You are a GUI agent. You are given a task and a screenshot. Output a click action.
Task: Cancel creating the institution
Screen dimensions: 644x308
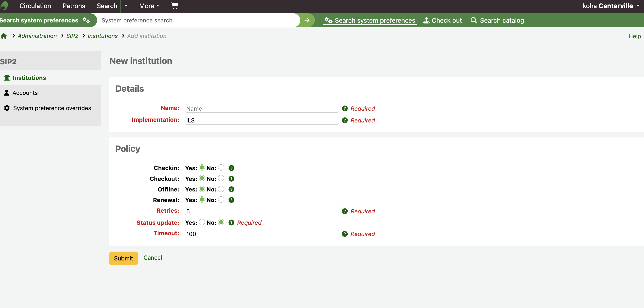[x=153, y=257]
